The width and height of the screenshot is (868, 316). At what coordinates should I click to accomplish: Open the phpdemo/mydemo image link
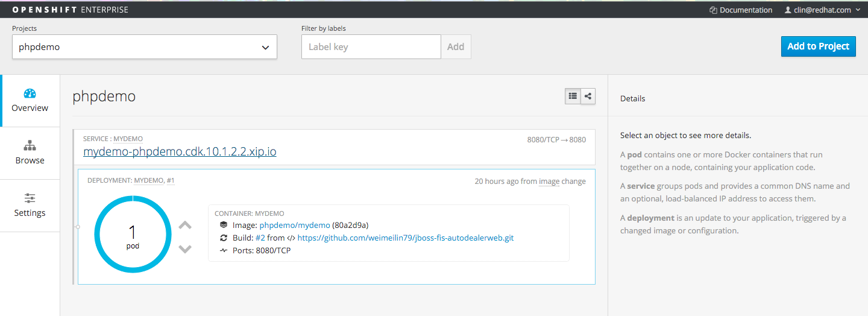coord(295,225)
